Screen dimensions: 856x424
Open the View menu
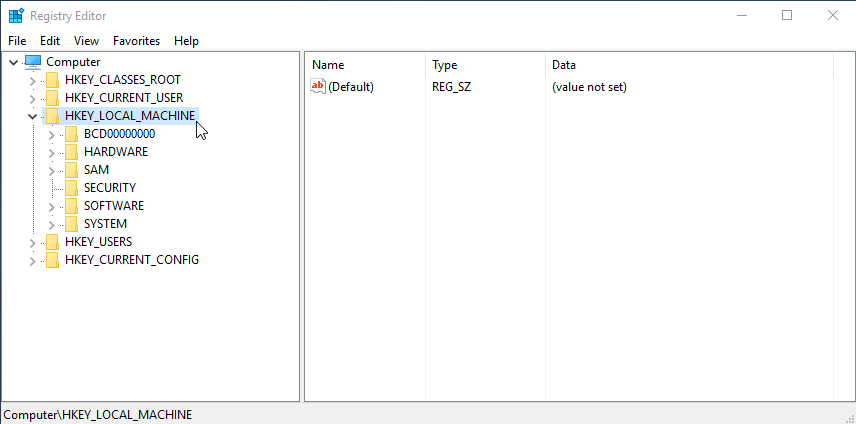[86, 41]
